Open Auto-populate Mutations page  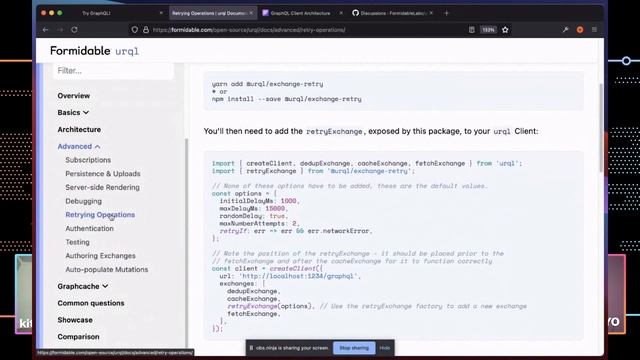(x=107, y=269)
